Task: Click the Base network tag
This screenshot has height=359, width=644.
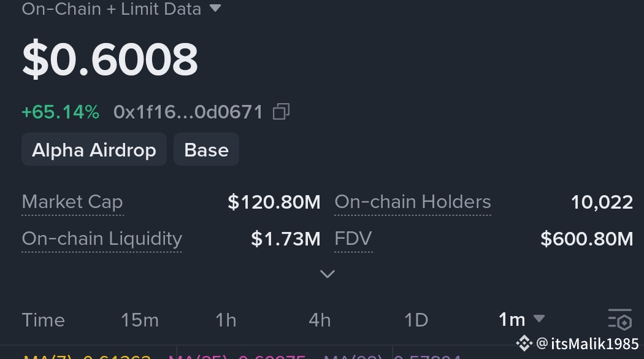Action: point(206,149)
